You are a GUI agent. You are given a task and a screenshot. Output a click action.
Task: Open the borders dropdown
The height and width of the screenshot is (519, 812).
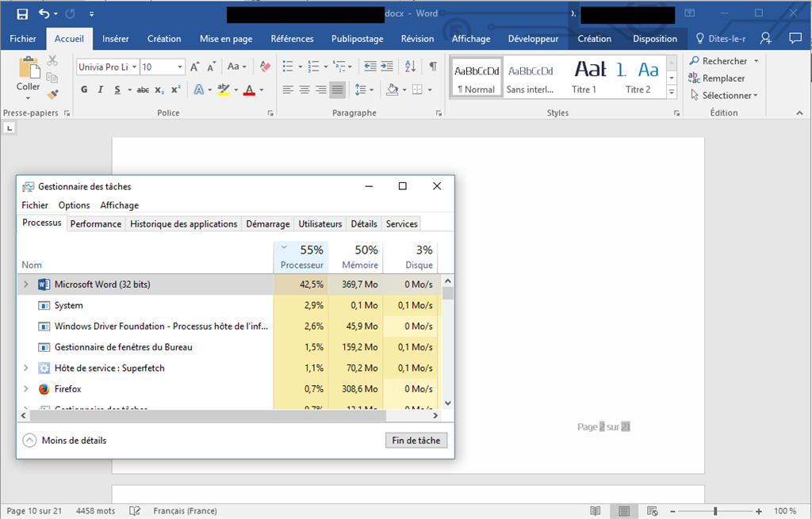[430, 90]
